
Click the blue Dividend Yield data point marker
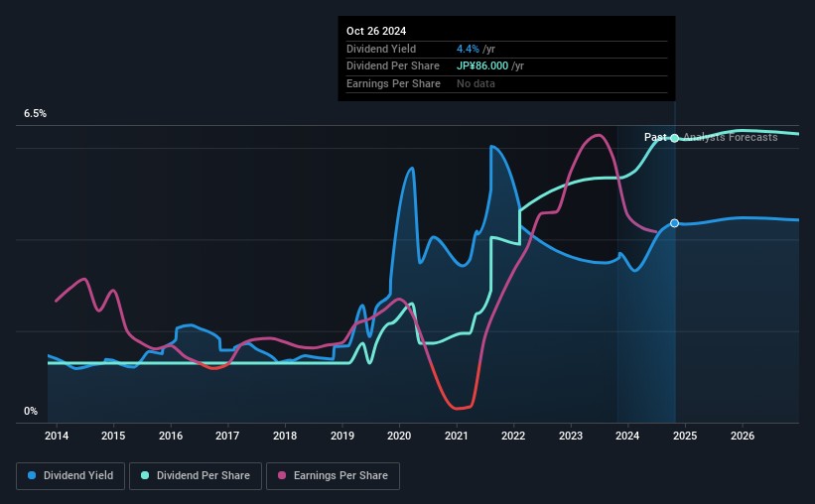[x=674, y=223]
